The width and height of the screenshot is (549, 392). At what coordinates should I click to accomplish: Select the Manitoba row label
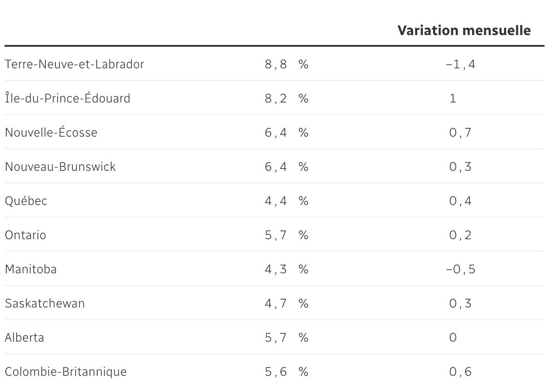[x=31, y=269]
